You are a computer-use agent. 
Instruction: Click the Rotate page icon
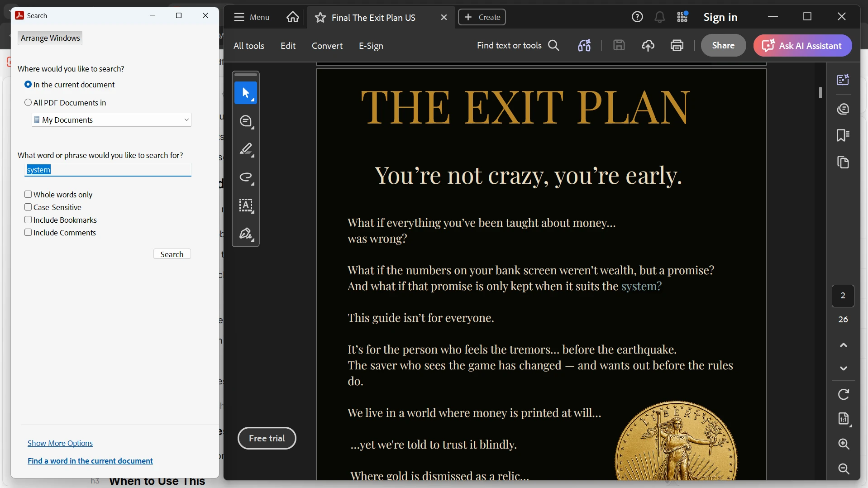(x=844, y=394)
